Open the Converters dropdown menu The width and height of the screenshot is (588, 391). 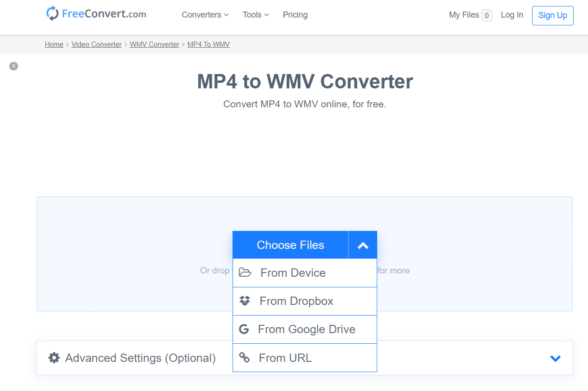205,15
